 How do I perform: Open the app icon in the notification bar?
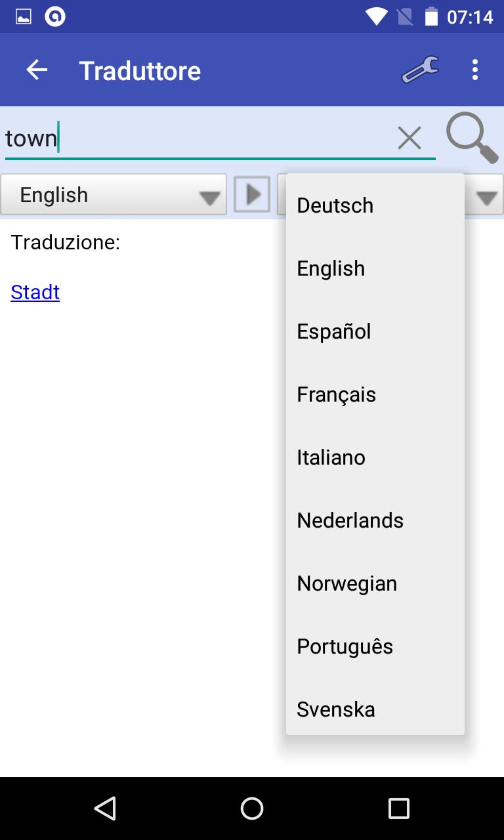[56, 16]
